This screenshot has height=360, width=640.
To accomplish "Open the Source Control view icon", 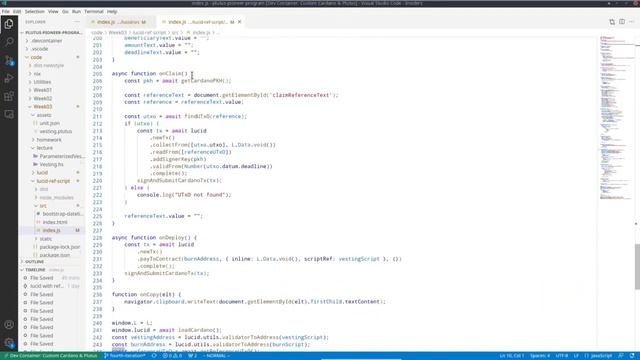I will (x=9, y=60).
